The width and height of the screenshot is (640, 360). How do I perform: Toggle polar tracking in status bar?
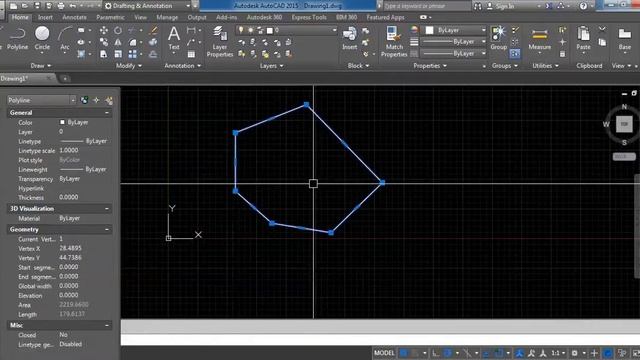click(448, 353)
